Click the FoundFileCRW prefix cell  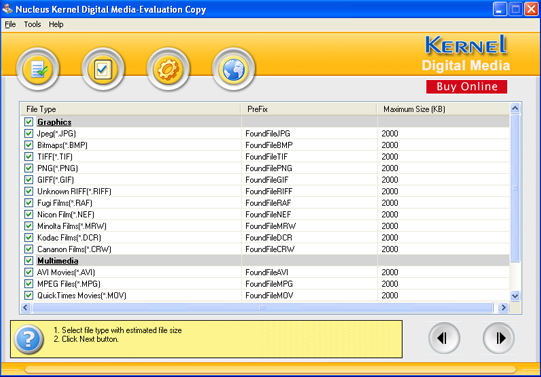(x=270, y=249)
